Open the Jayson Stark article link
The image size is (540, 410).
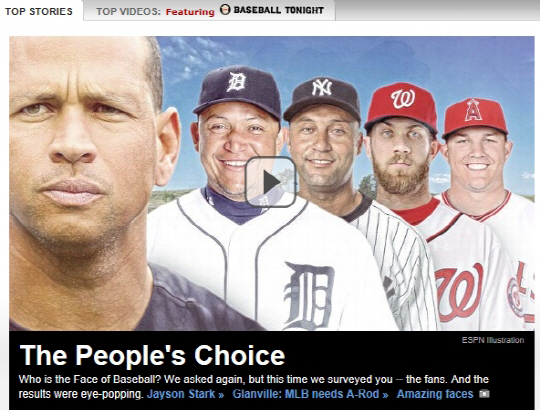click(185, 394)
